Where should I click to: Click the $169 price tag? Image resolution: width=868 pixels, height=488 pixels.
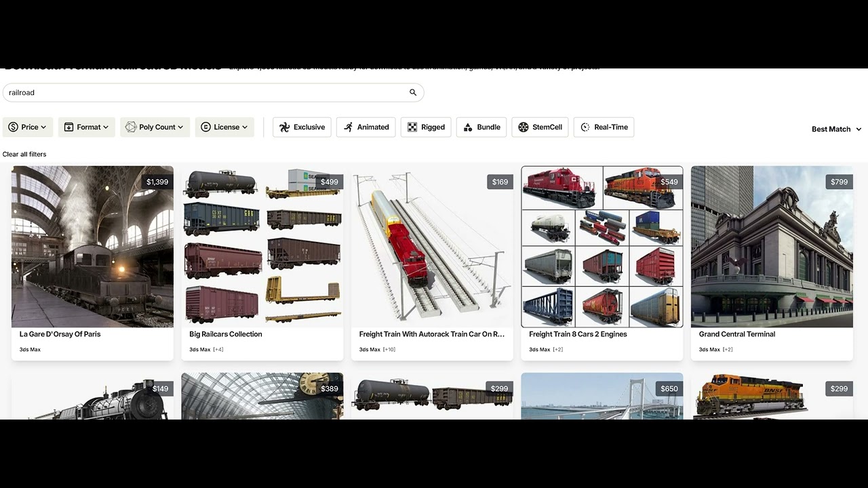(500, 182)
